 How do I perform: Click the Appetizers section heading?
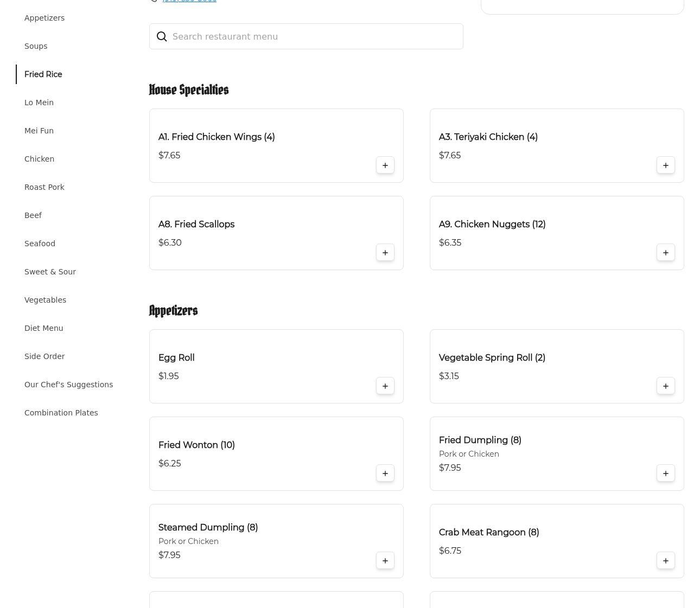[174, 311]
